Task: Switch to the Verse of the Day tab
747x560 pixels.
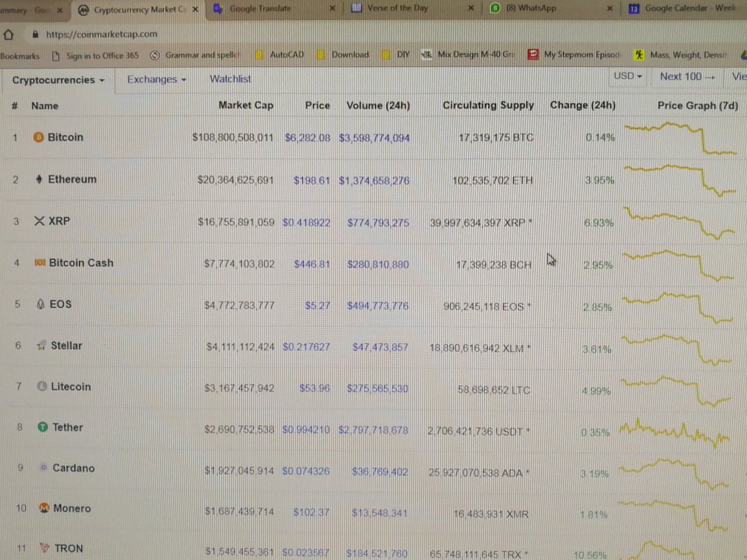Action: [x=411, y=9]
